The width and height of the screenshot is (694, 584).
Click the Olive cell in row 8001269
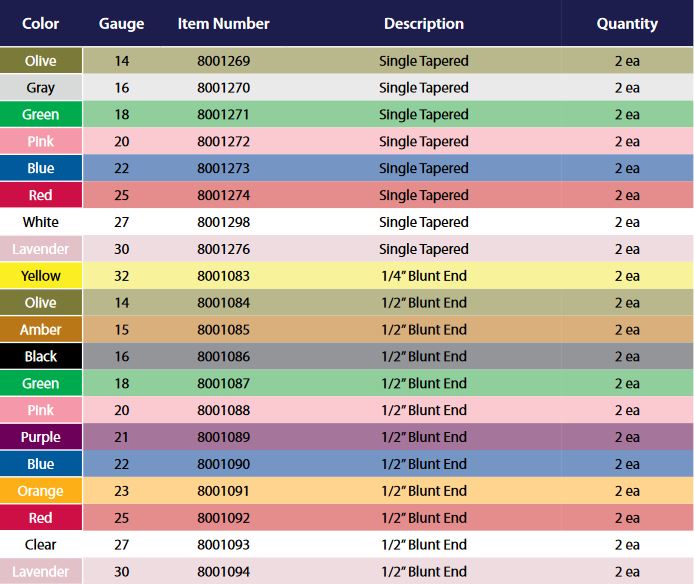click(x=41, y=60)
